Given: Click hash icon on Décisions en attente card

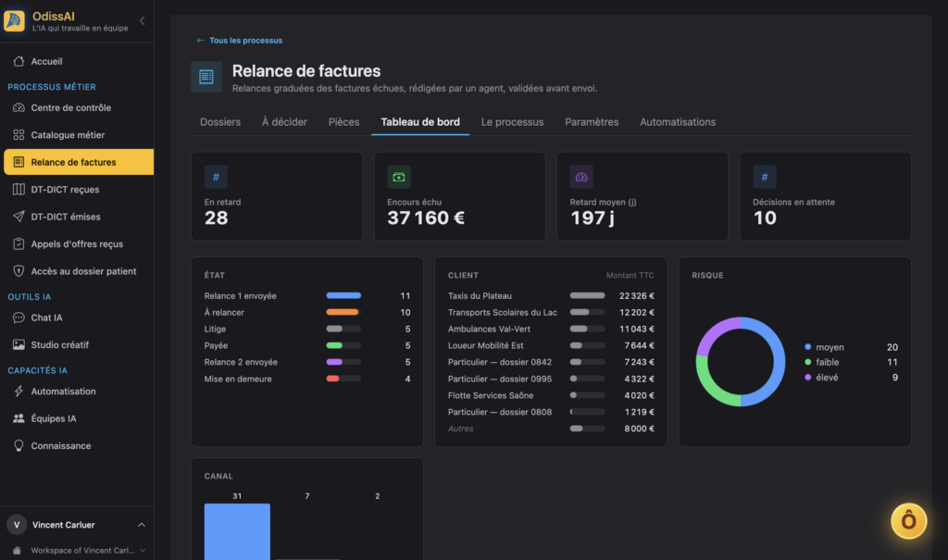Looking at the screenshot, I should point(764,177).
